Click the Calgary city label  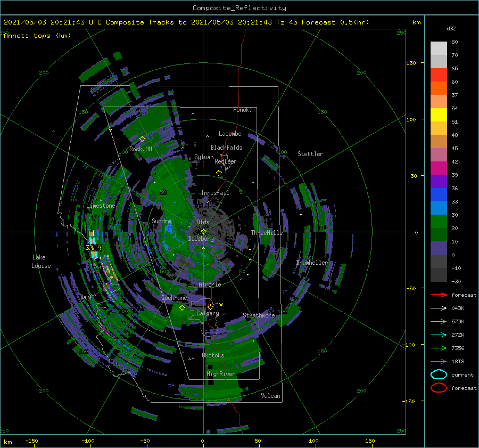[208, 313]
